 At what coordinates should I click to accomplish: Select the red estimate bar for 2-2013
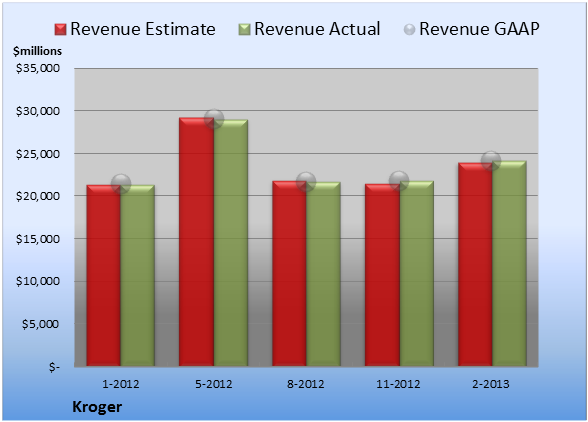point(475,264)
